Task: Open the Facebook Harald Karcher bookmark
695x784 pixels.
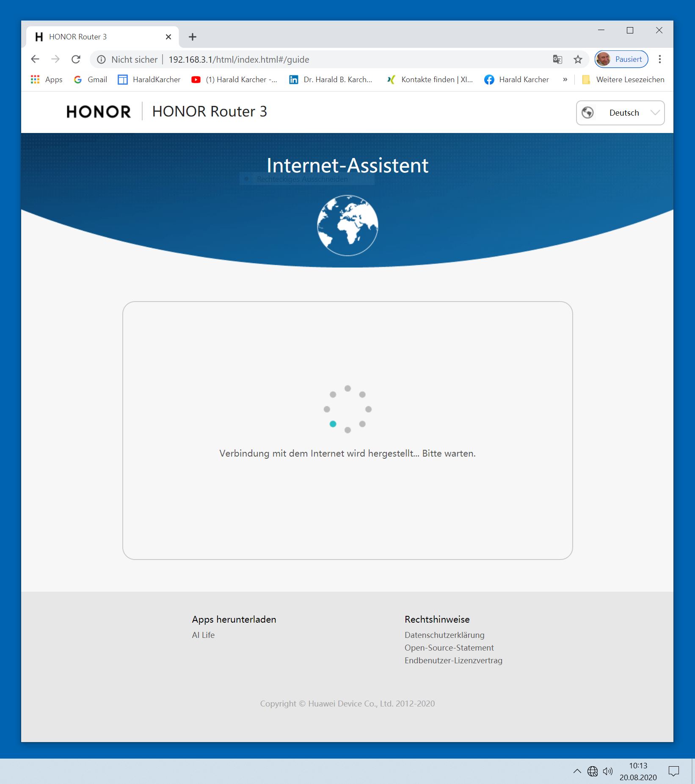Action: [516, 80]
